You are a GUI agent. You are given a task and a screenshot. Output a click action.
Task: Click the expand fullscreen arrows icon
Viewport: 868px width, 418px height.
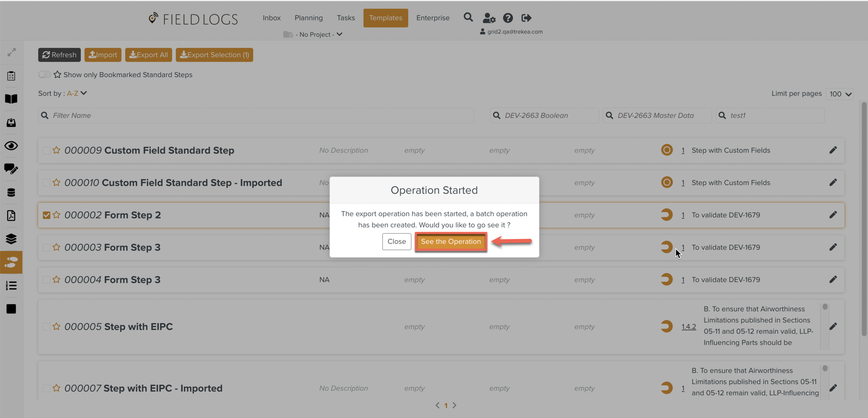coord(11,52)
